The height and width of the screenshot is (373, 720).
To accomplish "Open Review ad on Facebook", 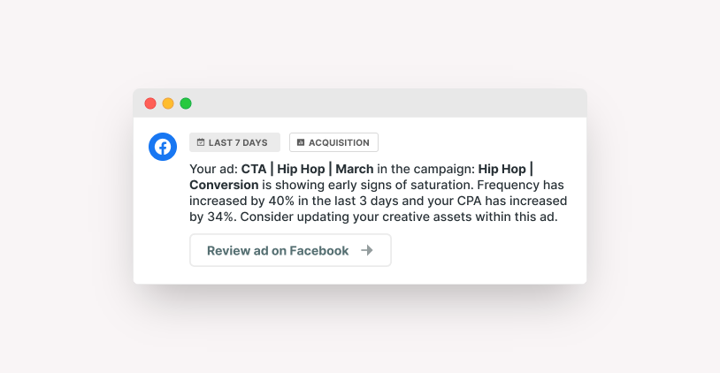I will pyautogui.click(x=290, y=250).
